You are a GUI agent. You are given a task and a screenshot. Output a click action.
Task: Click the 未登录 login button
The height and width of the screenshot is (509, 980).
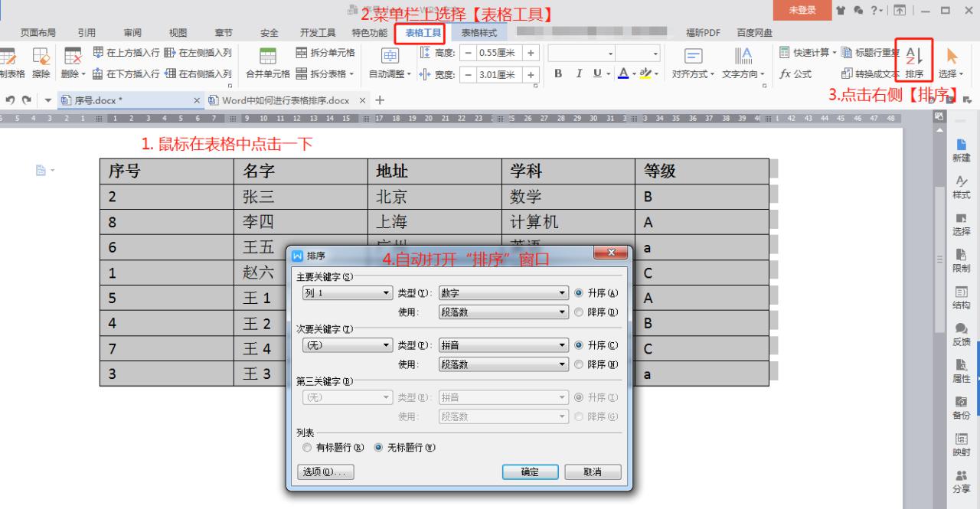pyautogui.click(x=802, y=10)
